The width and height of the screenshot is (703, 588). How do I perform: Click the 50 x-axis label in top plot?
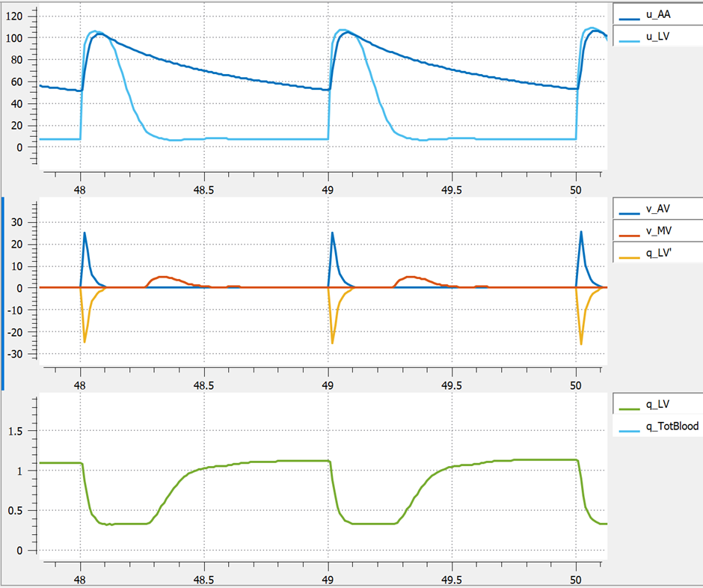click(x=576, y=183)
